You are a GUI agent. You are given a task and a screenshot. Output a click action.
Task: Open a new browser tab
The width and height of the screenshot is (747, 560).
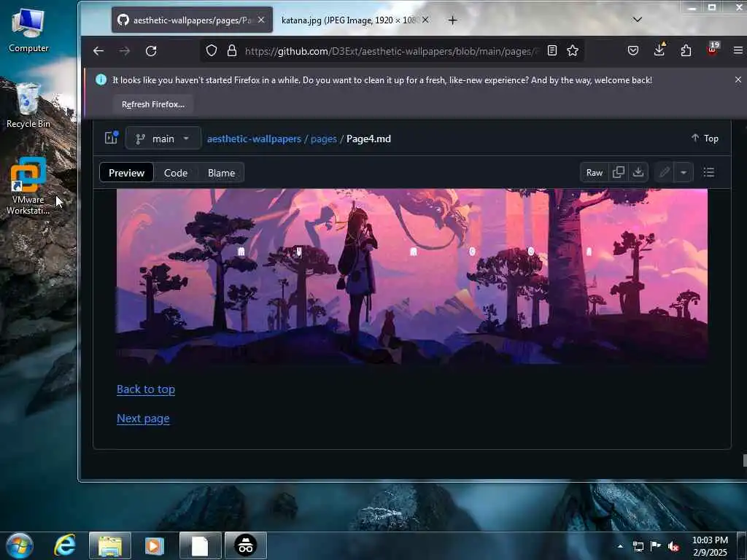pyautogui.click(x=452, y=20)
